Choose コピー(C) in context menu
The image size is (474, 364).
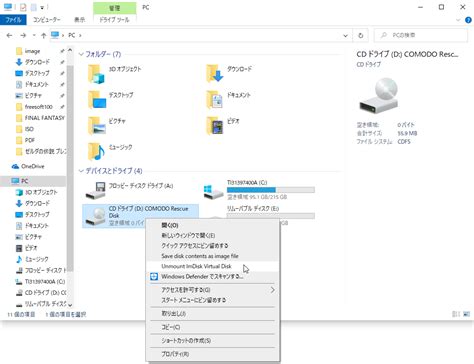(213, 327)
